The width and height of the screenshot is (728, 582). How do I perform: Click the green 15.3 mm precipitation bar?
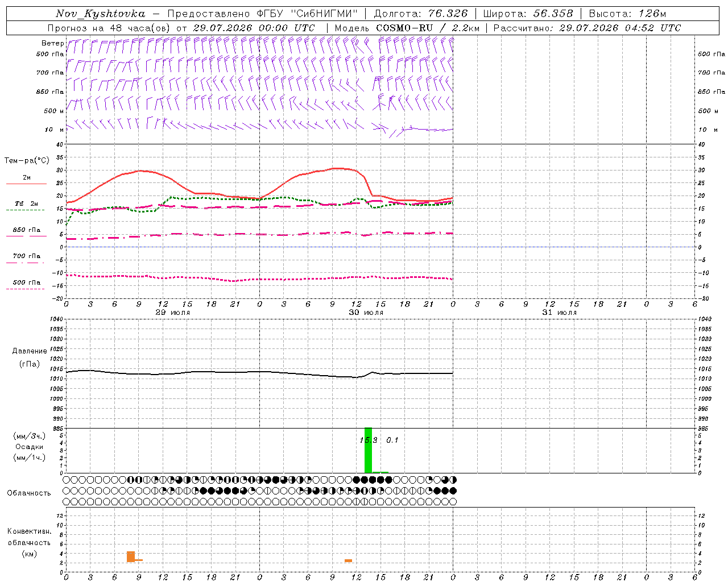[x=368, y=450]
